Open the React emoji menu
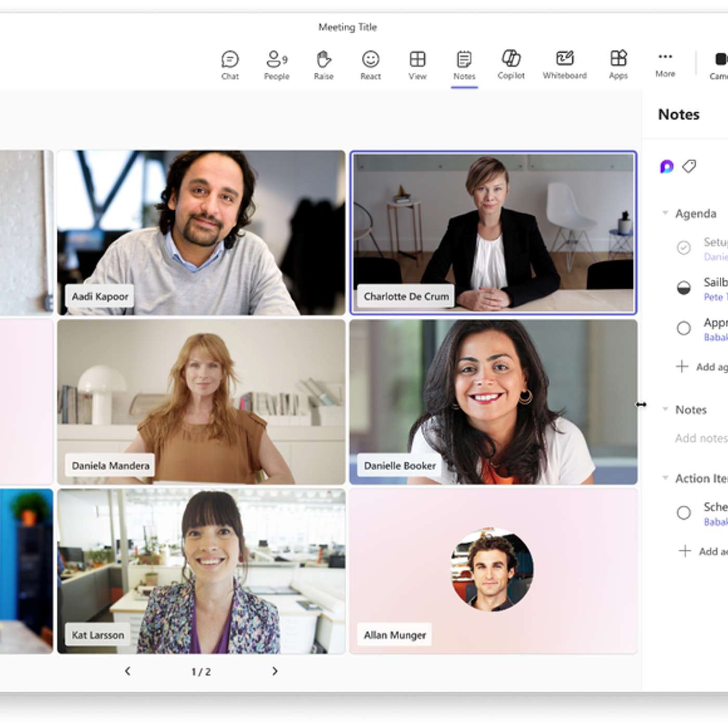The image size is (728, 728). coord(371,66)
